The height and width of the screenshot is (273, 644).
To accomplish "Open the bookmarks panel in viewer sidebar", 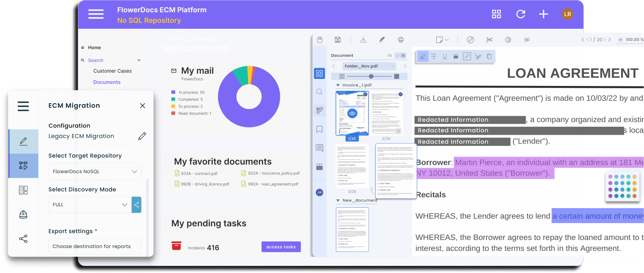I will [319, 129].
